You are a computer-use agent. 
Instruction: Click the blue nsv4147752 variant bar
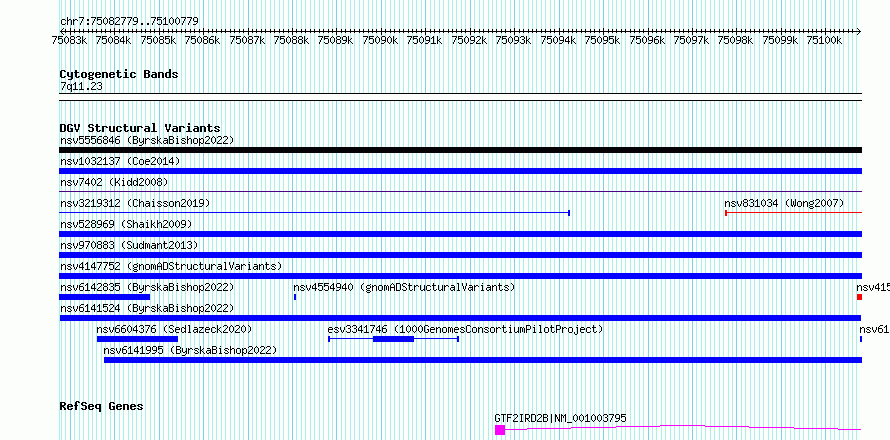point(460,276)
